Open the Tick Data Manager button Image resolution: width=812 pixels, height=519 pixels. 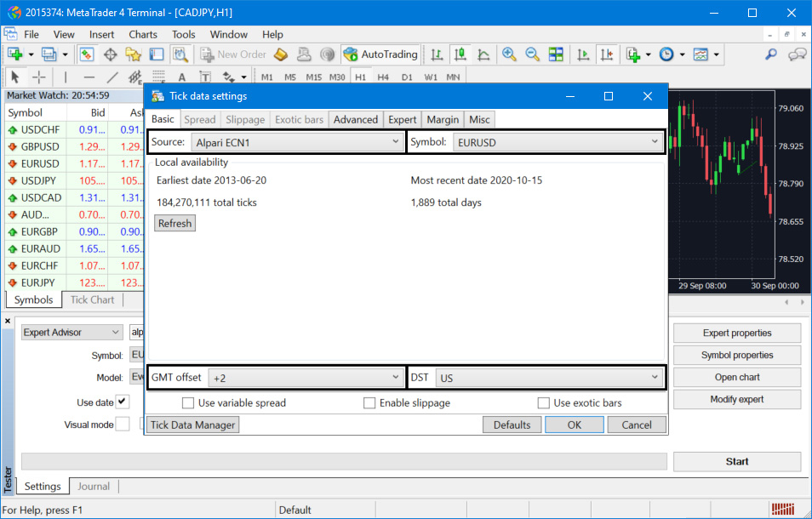pyautogui.click(x=192, y=425)
